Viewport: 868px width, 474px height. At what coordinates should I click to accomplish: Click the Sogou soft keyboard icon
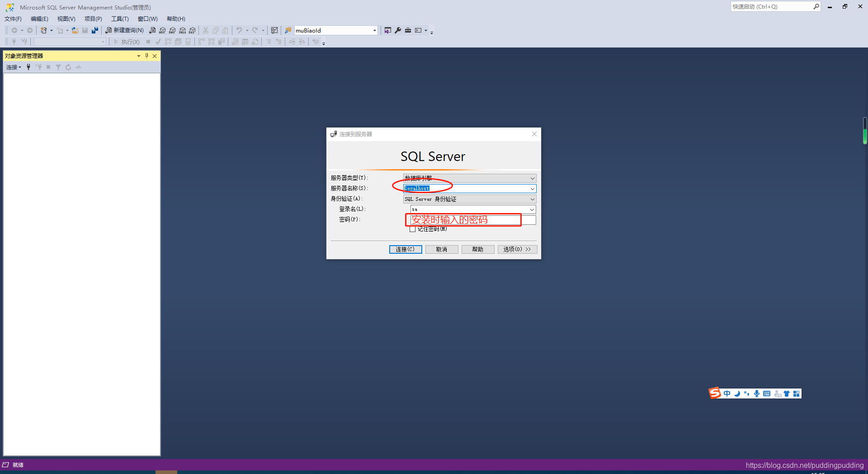[x=767, y=393]
